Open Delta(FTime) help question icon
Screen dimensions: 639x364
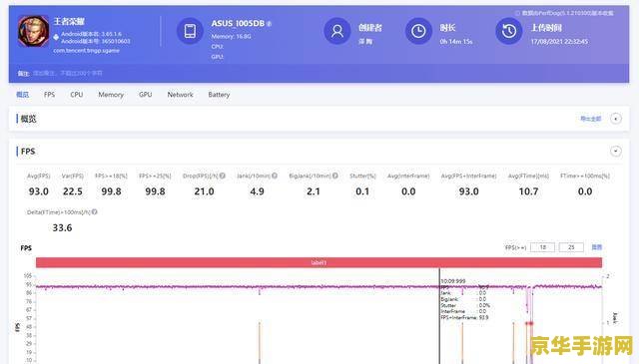coord(95,212)
